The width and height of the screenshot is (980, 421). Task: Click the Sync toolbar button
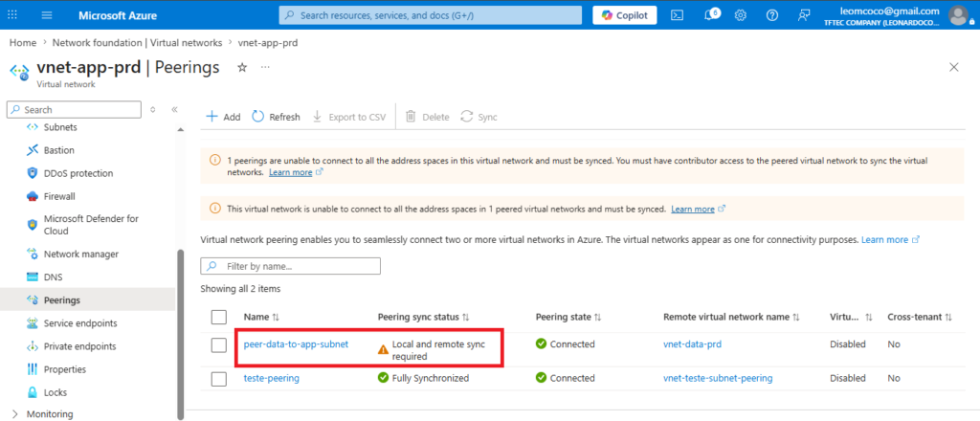pyautogui.click(x=479, y=117)
